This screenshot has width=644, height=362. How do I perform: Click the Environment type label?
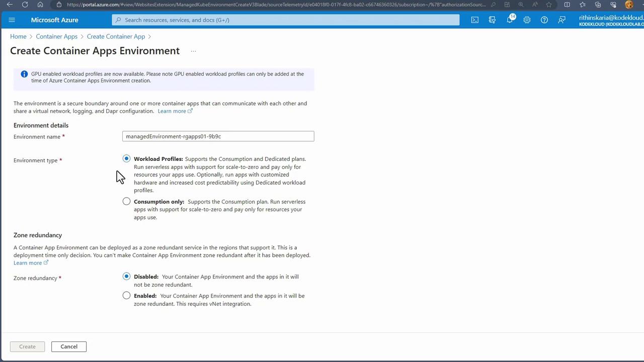(x=36, y=160)
